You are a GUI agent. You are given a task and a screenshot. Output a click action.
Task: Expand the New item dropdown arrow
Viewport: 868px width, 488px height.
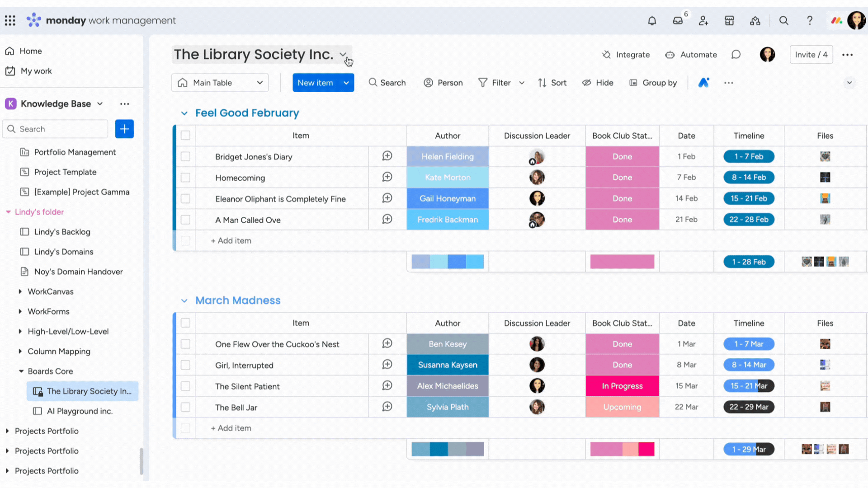click(x=346, y=83)
